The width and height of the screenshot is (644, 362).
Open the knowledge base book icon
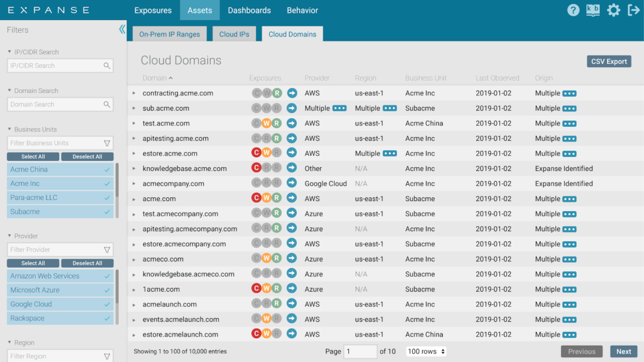pyautogui.click(x=592, y=10)
